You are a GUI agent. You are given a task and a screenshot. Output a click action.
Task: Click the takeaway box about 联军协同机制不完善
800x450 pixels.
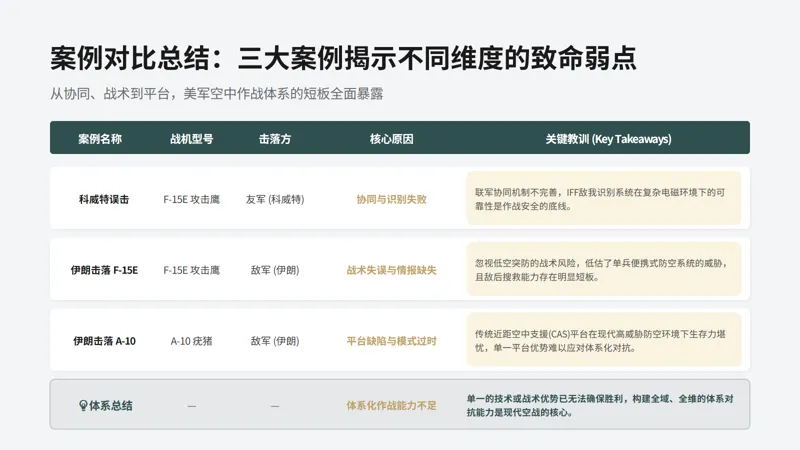604,198
